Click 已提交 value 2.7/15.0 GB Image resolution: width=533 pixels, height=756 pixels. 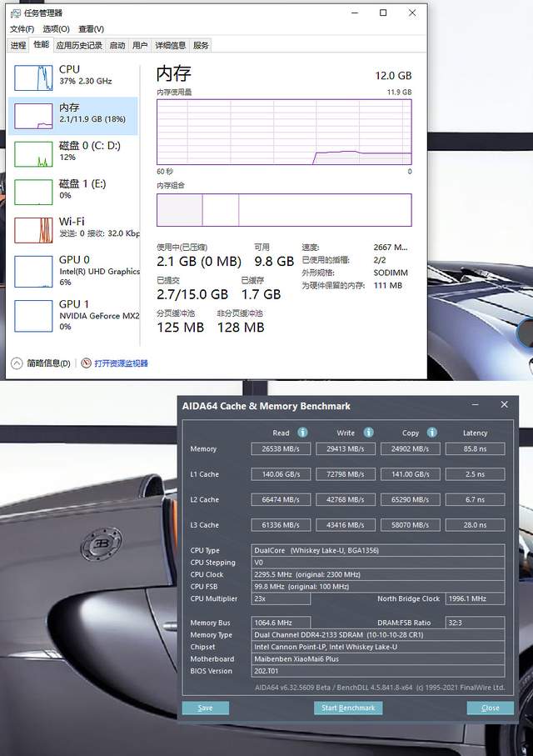(x=192, y=294)
